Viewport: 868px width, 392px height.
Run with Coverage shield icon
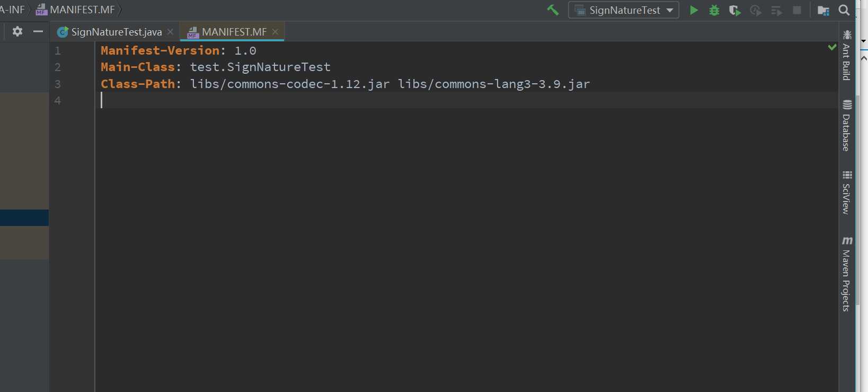coord(734,10)
